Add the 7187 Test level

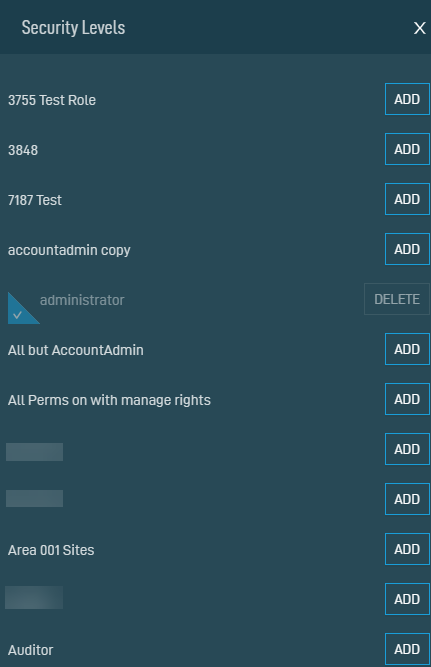point(407,199)
